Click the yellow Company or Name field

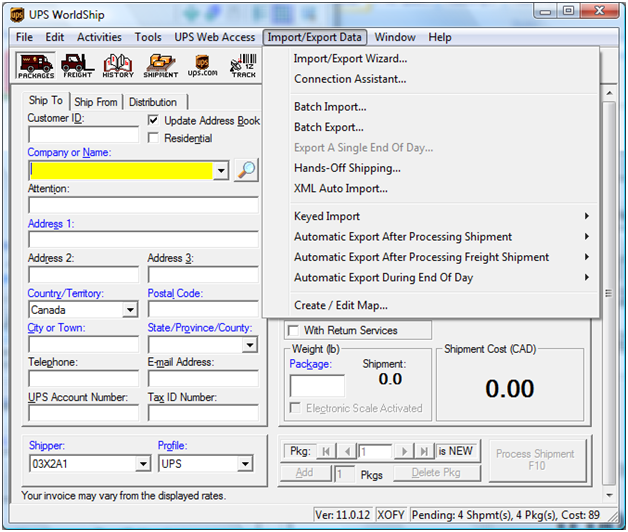(x=120, y=171)
